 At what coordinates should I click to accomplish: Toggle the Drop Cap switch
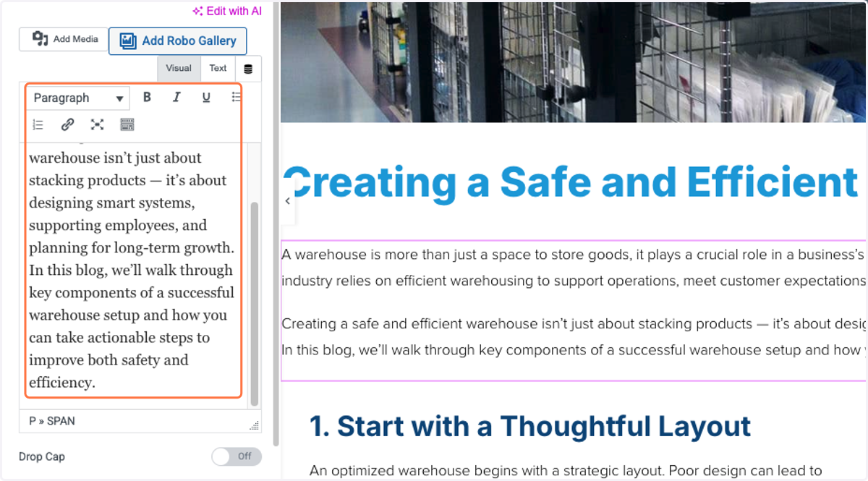click(x=237, y=456)
